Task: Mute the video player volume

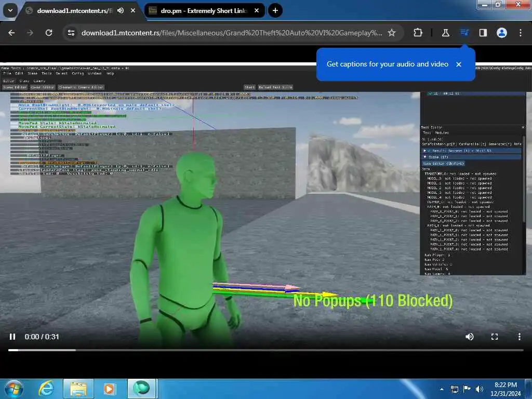Action: click(x=470, y=337)
